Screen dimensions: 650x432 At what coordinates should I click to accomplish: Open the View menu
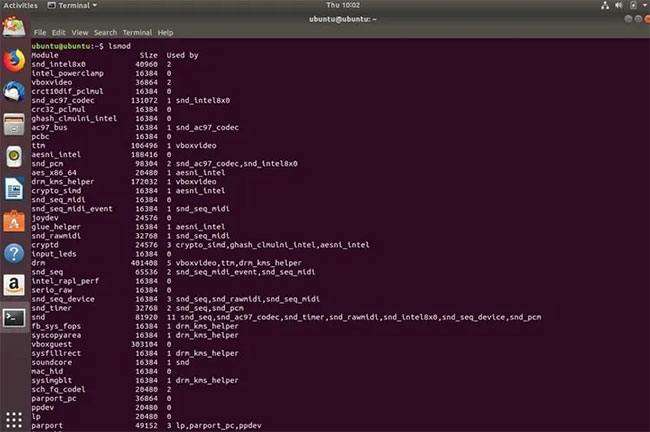point(80,32)
